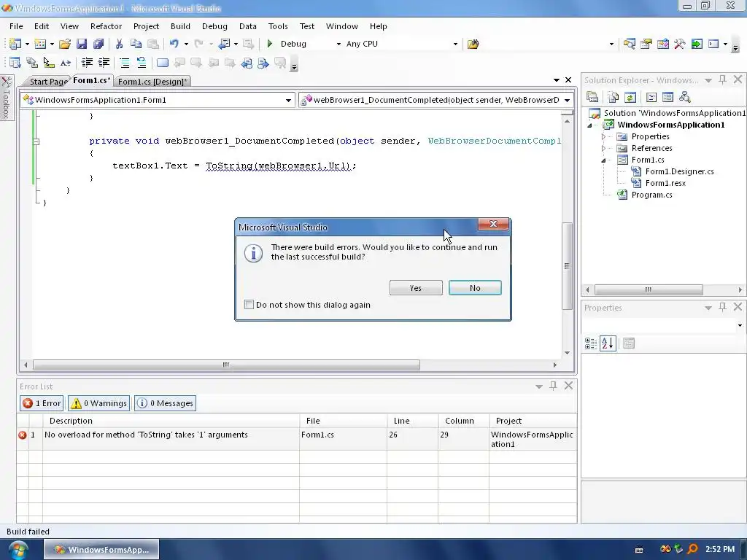Click the Command Window toolbar icon
This screenshot has width=747, height=560.
click(713, 44)
